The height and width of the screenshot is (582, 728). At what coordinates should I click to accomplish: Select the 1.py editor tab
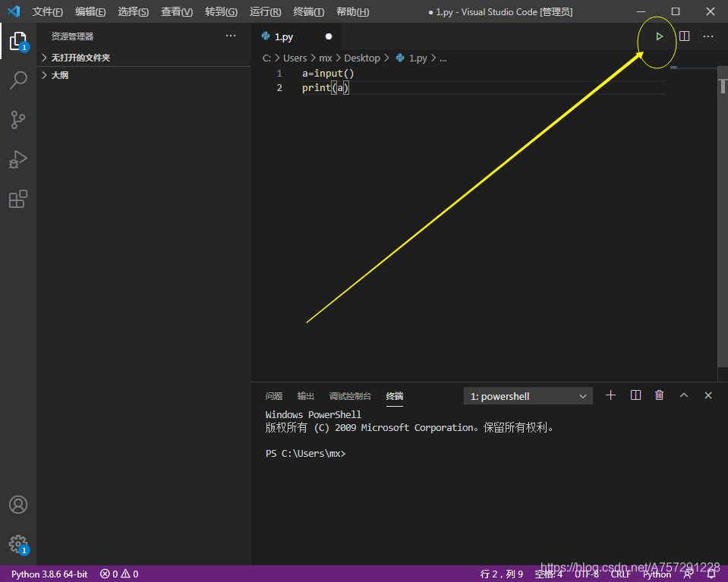295,36
